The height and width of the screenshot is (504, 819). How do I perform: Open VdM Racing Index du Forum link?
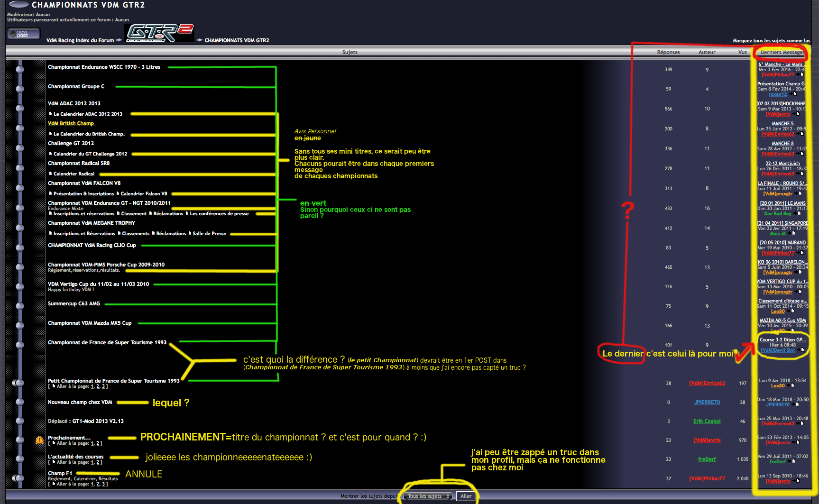(x=80, y=40)
